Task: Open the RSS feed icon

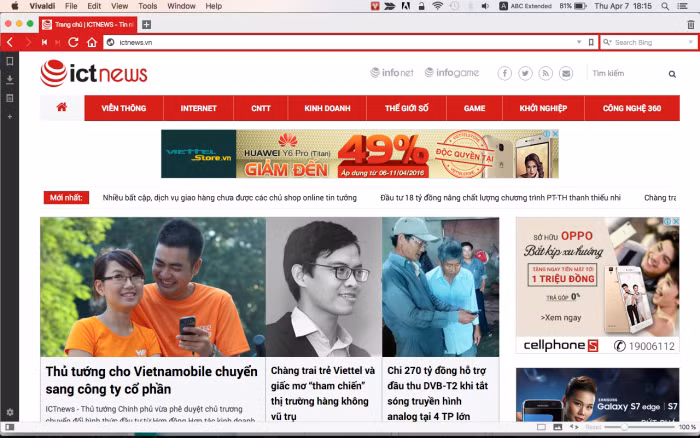Action: tap(546, 73)
